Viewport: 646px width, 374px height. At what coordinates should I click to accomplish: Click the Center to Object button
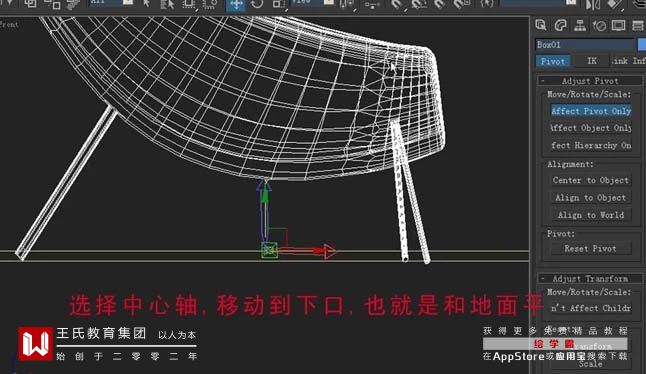591,180
